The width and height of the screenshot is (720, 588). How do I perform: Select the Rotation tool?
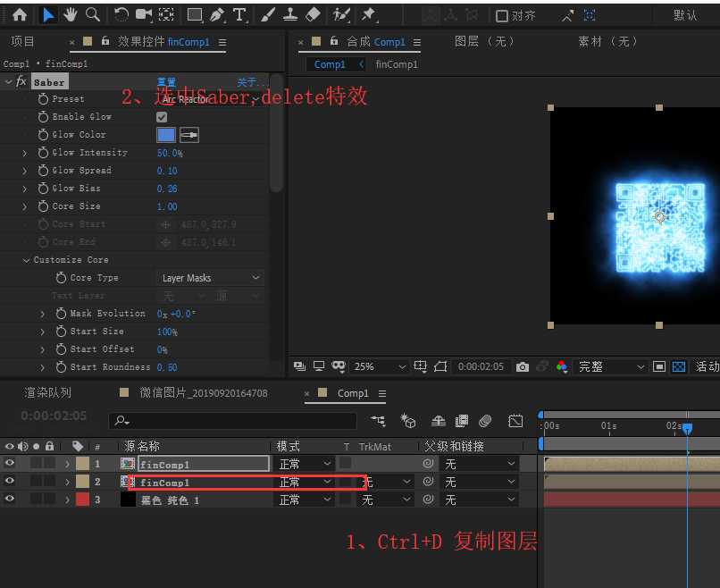[x=121, y=15]
